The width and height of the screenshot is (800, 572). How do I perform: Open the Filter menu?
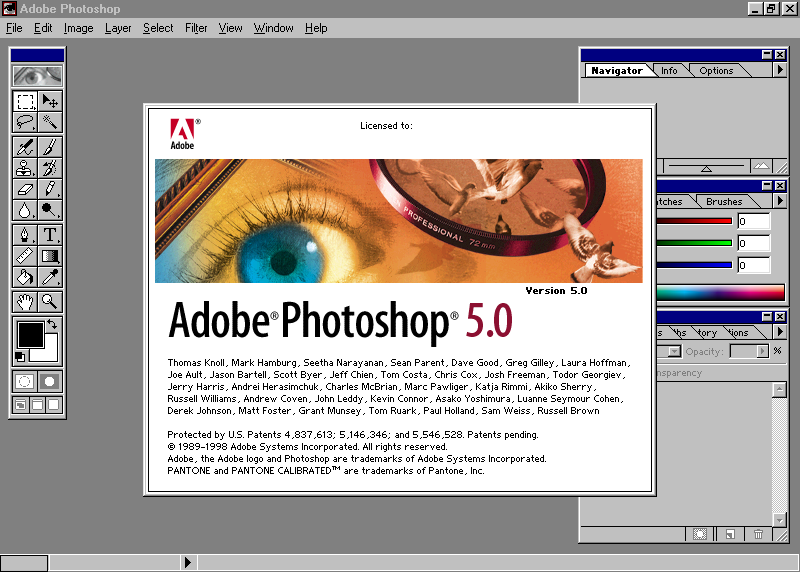(196, 28)
